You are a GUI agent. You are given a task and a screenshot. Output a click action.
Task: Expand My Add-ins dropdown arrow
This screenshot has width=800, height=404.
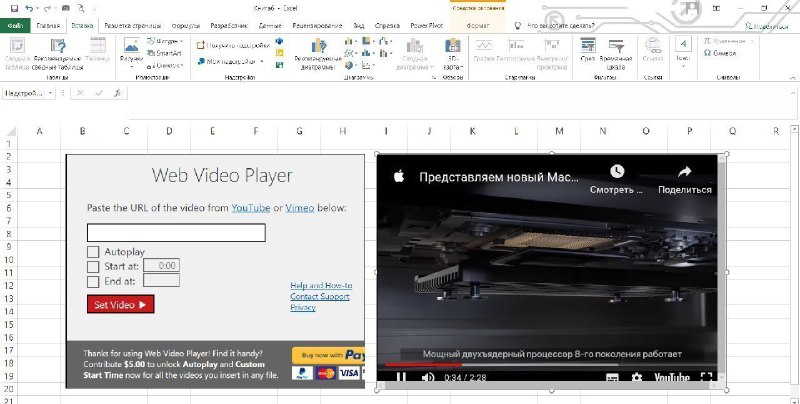[x=262, y=62]
